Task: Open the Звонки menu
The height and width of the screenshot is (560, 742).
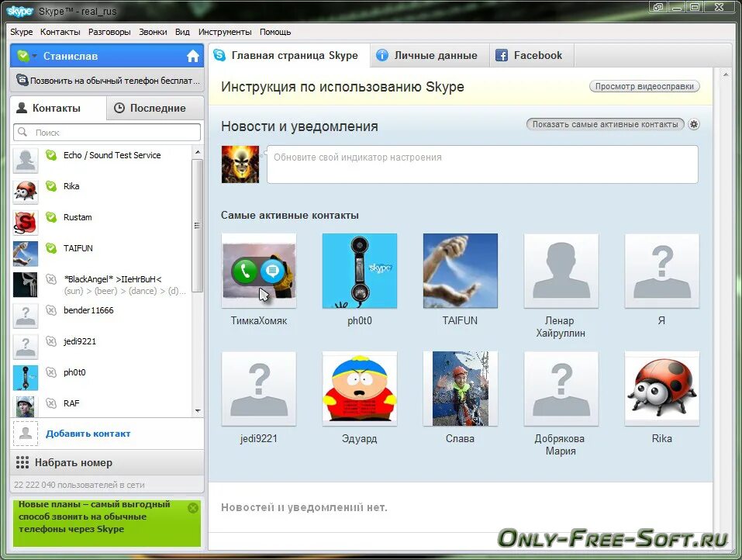Action: 153,32
